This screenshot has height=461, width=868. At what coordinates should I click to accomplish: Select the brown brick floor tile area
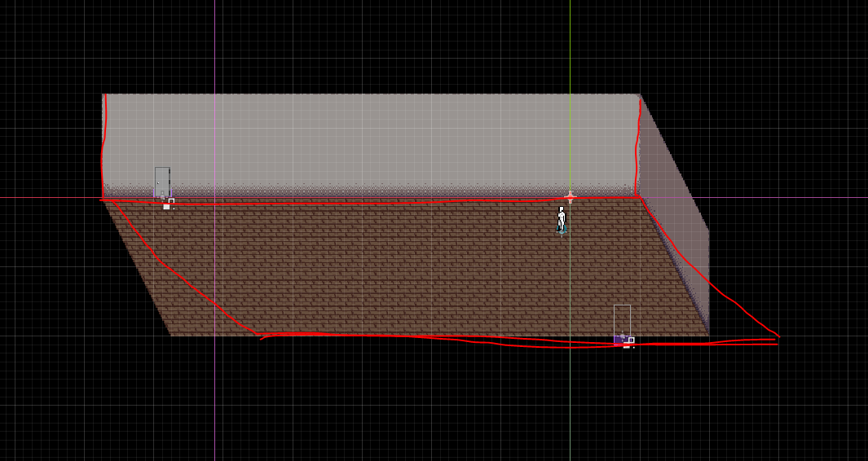[x=406, y=267]
